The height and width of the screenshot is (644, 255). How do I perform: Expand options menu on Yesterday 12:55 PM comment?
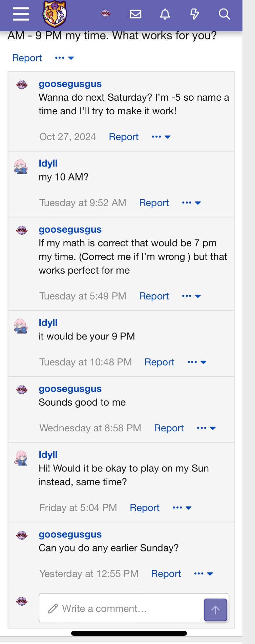(x=203, y=573)
